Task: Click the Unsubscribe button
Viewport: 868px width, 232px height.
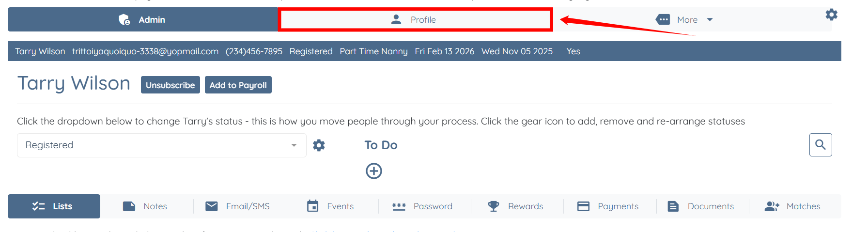Action: pos(170,85)
